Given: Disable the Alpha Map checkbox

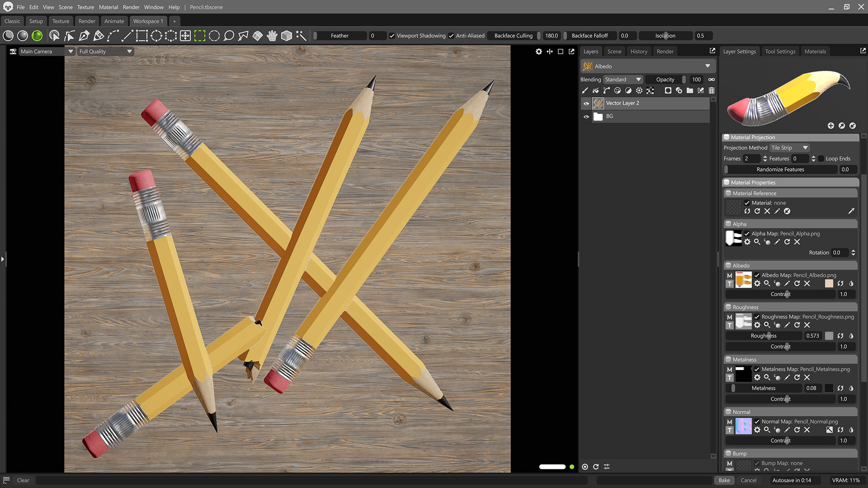Looking at the screenshot, I should pos(747,234).
